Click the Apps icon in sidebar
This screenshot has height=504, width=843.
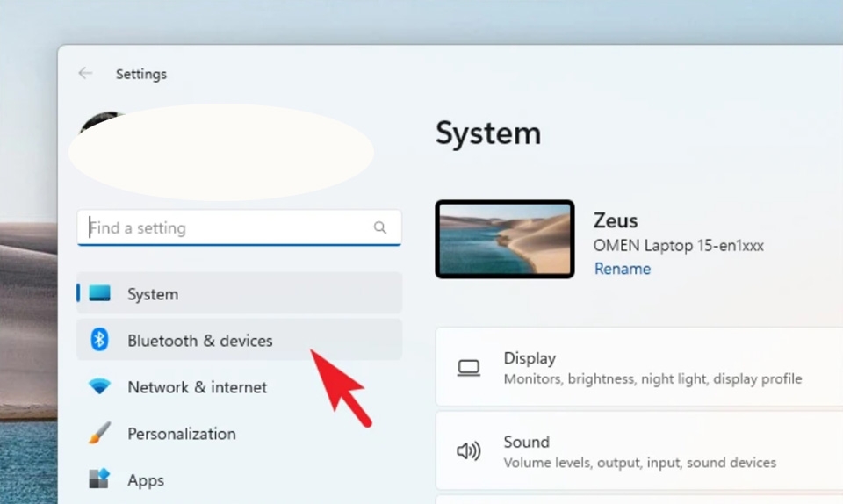(x=99, y=479)
